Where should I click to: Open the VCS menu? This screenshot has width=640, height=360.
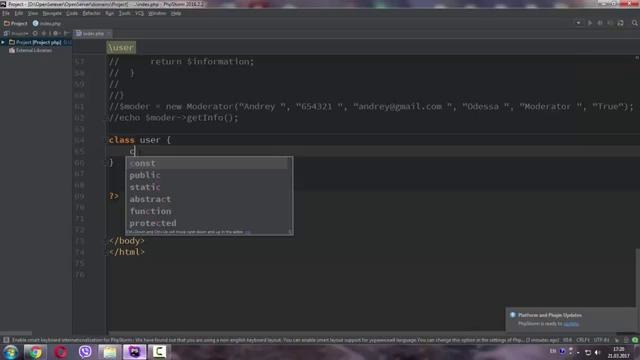(140, 13)
